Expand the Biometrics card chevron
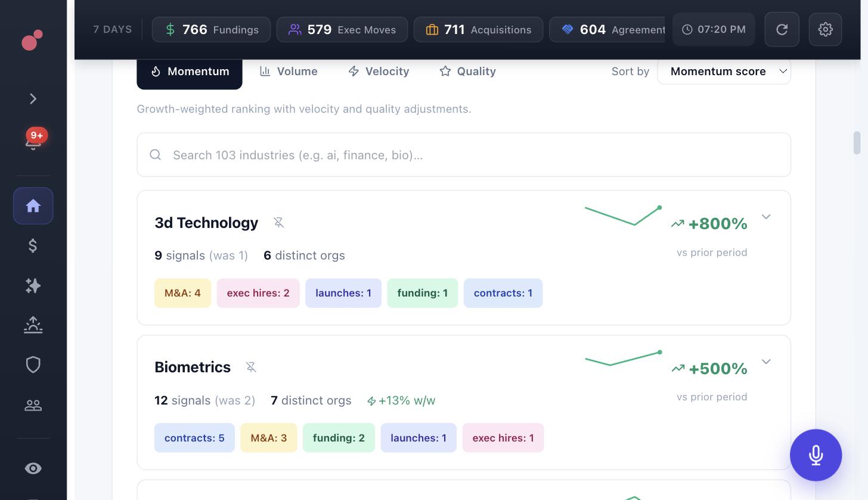Image resolution: width=868 pixels, height=500 pixels. click(766, 362)
